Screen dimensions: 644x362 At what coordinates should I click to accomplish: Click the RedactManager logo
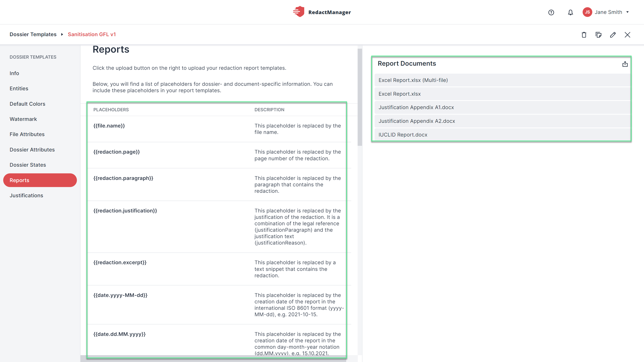click(x=322, y=12)
